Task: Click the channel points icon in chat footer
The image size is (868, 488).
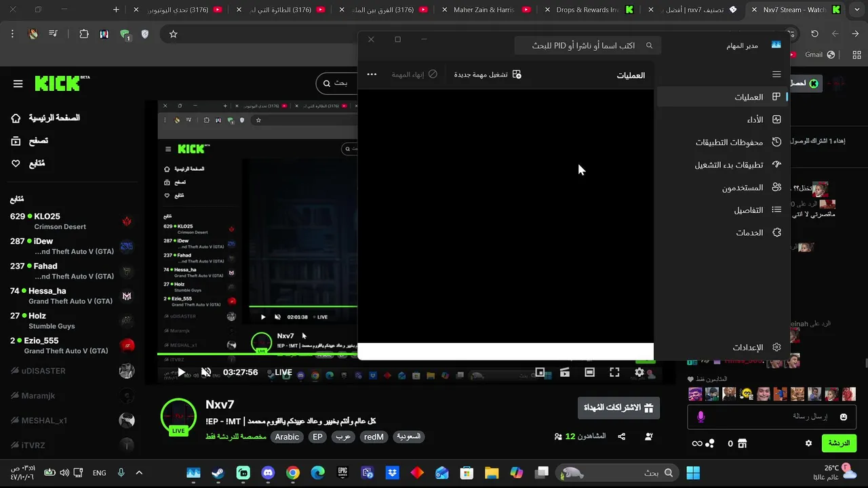Action: tap(709, 443)
